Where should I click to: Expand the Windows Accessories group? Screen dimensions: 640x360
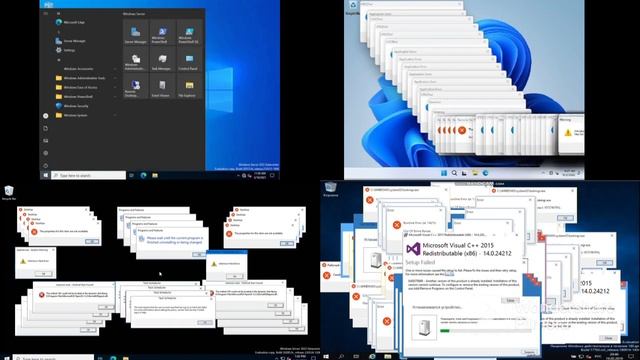click(x=85, y=69)
